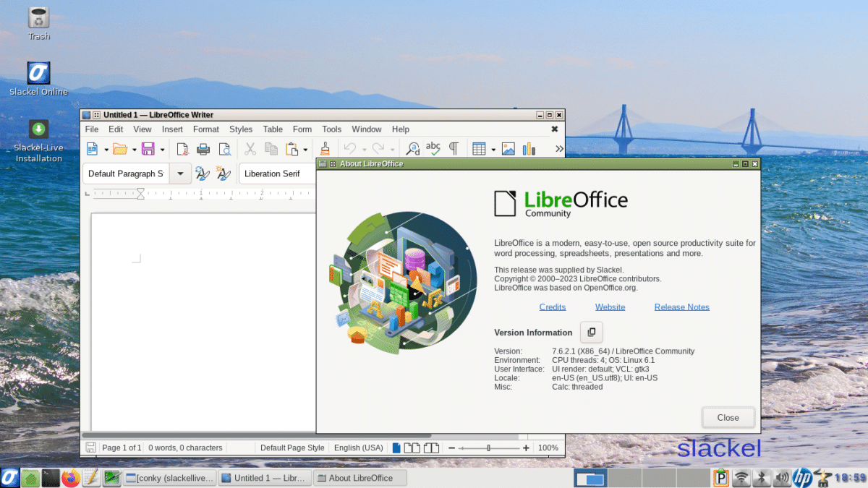Open the Default Paragraph Style dropdown
868x488 pixels.
[179, 174]
